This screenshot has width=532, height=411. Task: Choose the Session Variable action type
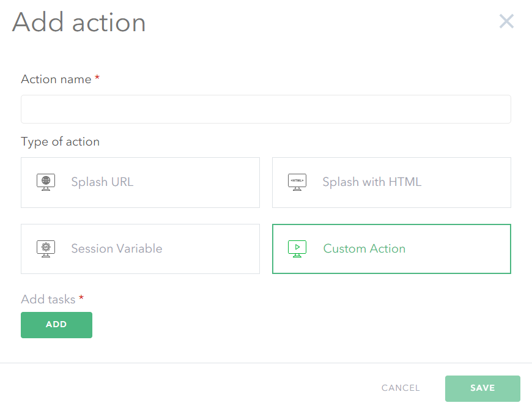point(140,249)
